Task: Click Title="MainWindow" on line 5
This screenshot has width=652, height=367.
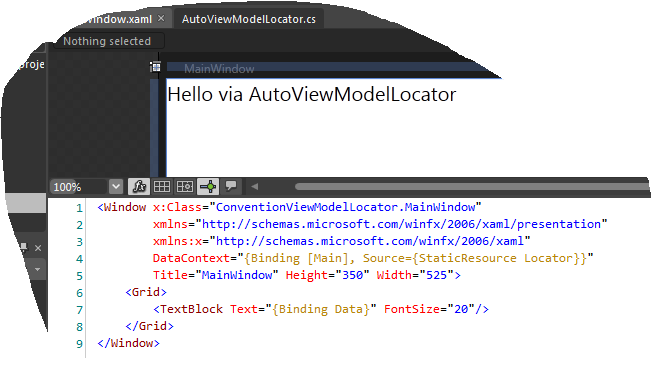Action: pyautogui.click(x=215, y=275)
